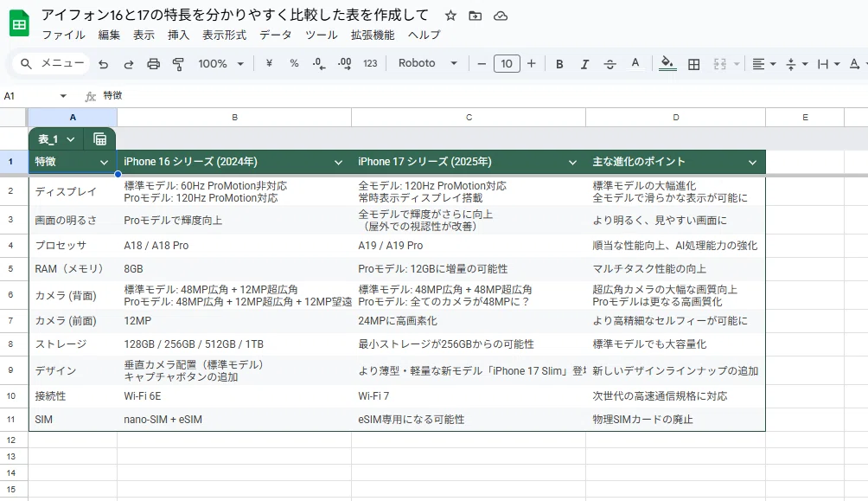Apply percent number format
The image size is (868, 501).
point(294,63)
